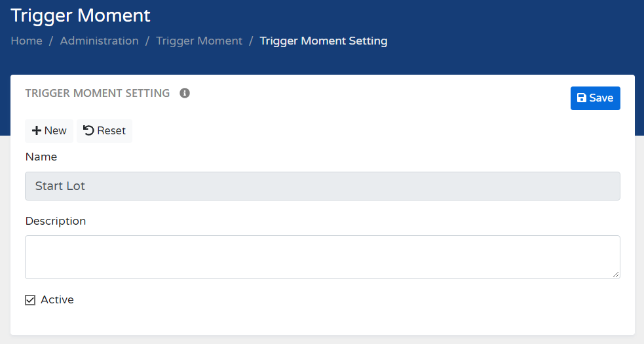Click the TRIGGER MOMENT SETTING card heading
The width and height of the screenshot is (644, 344).
click(98, 93)
